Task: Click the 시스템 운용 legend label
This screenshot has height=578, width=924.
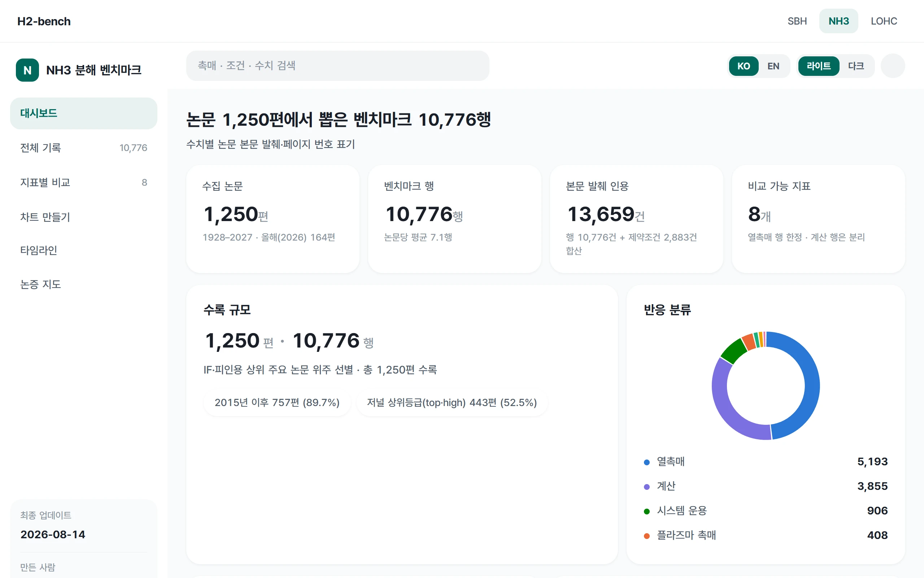Action: click(681, 511)
